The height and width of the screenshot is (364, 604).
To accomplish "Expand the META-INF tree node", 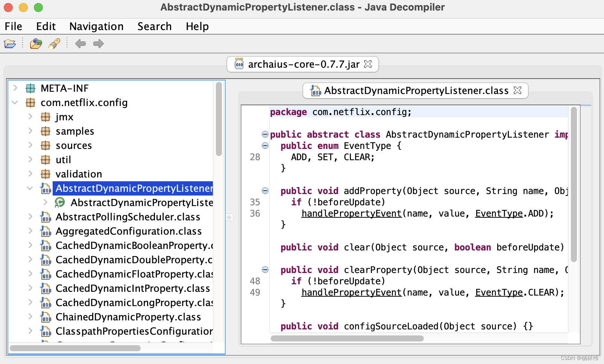I will 15,88.
